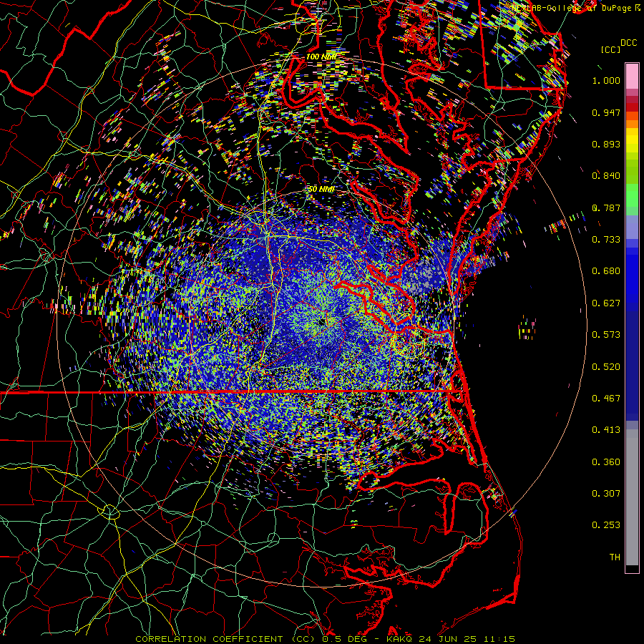644x644 pixels.
Task: Select the 0.947 scale value
Action: click(x=606, y=112)
